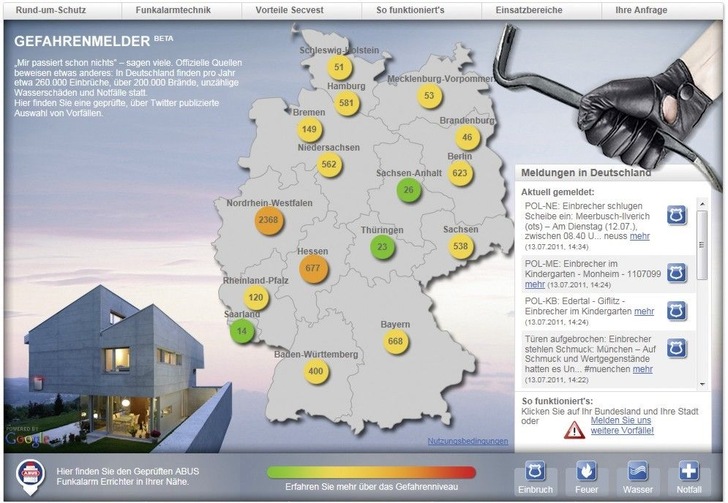Click the Gefahrenniveau color gradient bar
This screenshot has width=728, height=503.
point(371,473)
